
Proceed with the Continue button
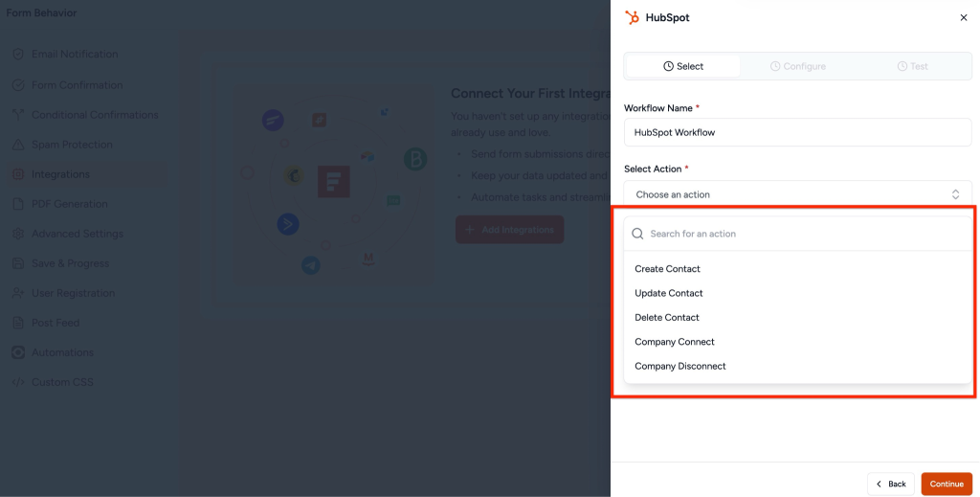tap(947, 484)
